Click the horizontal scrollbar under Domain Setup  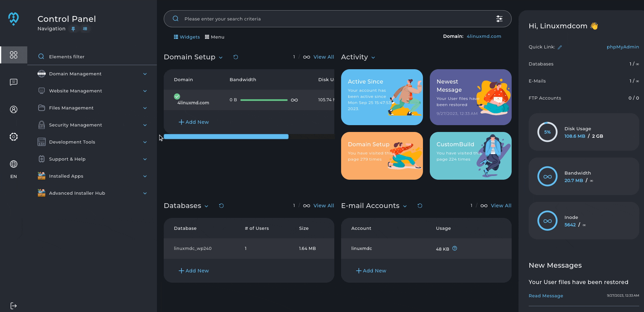[226, 137]
